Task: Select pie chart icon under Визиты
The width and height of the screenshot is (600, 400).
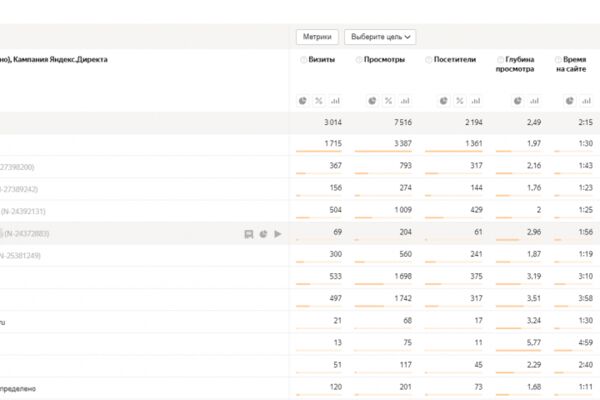Action: pos(302,101)
